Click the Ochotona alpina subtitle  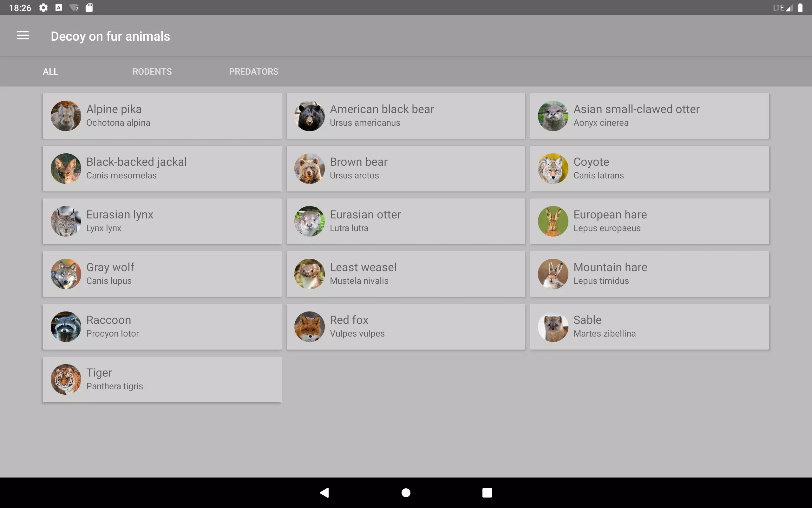click(118, 123)
